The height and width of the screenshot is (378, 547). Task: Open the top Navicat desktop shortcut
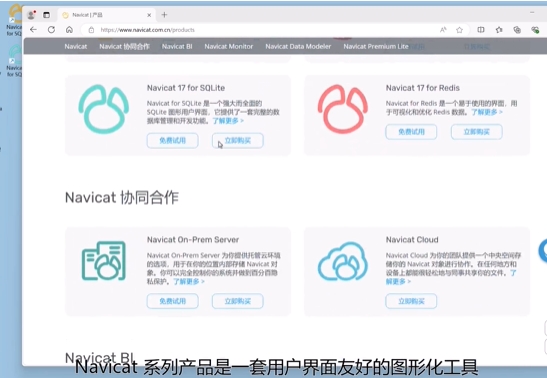pyautogui.click(x=14, y=21)
